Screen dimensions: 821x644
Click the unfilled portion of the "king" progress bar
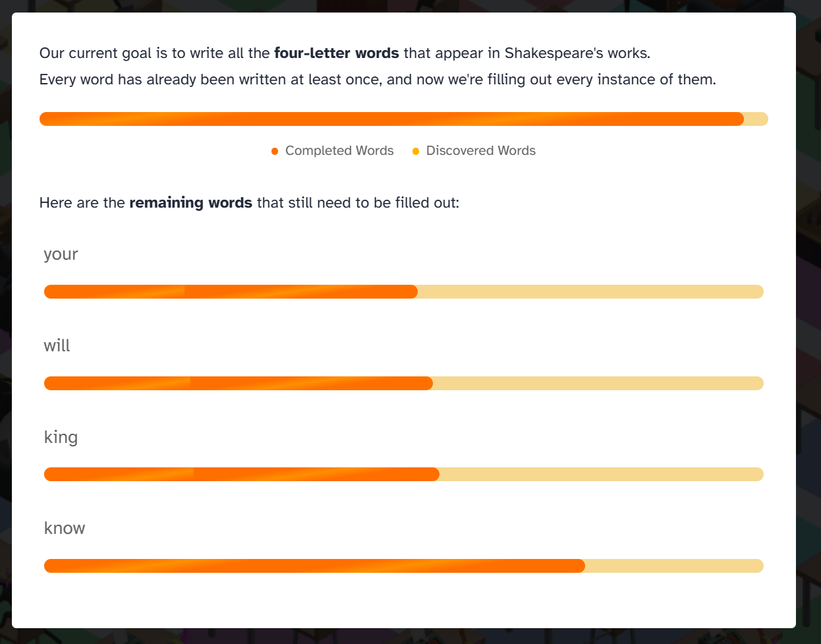601,475
